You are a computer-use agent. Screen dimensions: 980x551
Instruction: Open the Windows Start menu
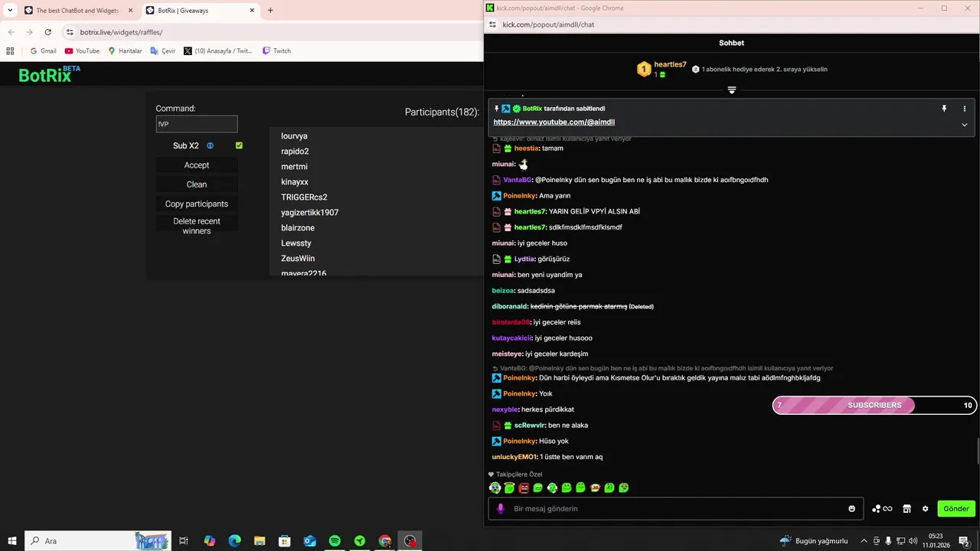[x=11, y=541]
